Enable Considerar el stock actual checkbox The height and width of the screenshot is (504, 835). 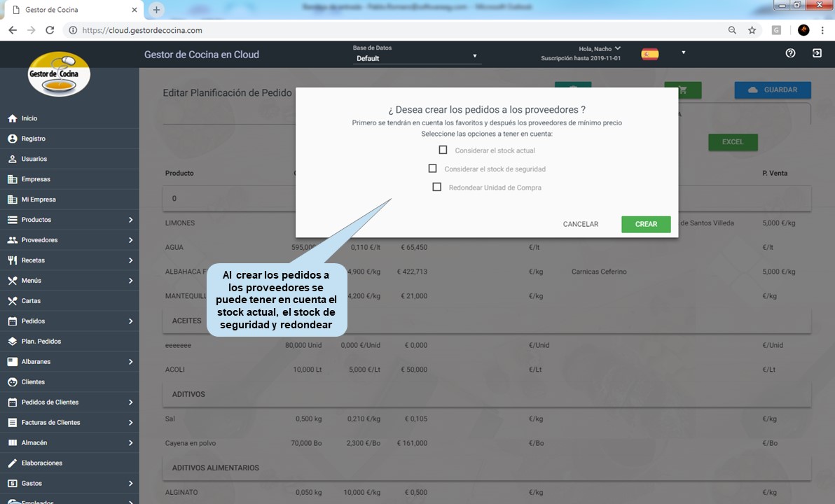pos(443,150)
